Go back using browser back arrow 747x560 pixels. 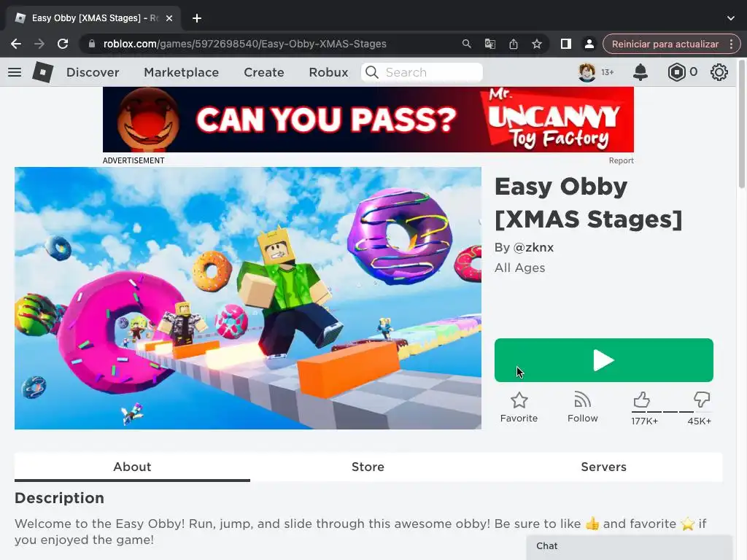click(x=16, y=44)
